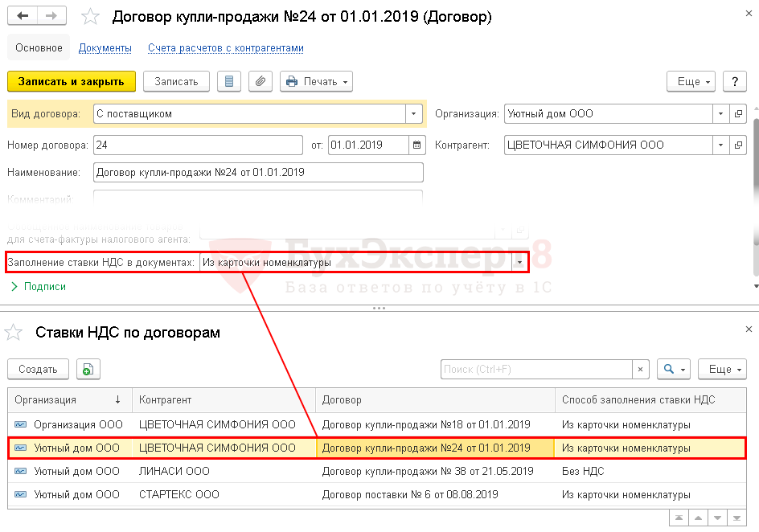The image size is (759, 532).
Task: Click the paperclip attachments icon
Action: pos(260,81)
